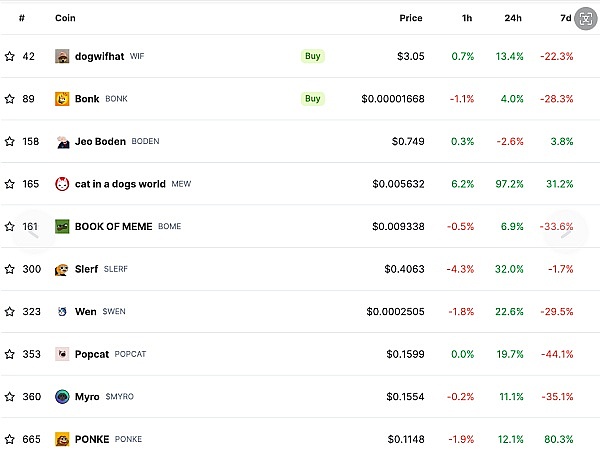Click the cat in a dogs world icon
The image size is (600, 460).
62,184
